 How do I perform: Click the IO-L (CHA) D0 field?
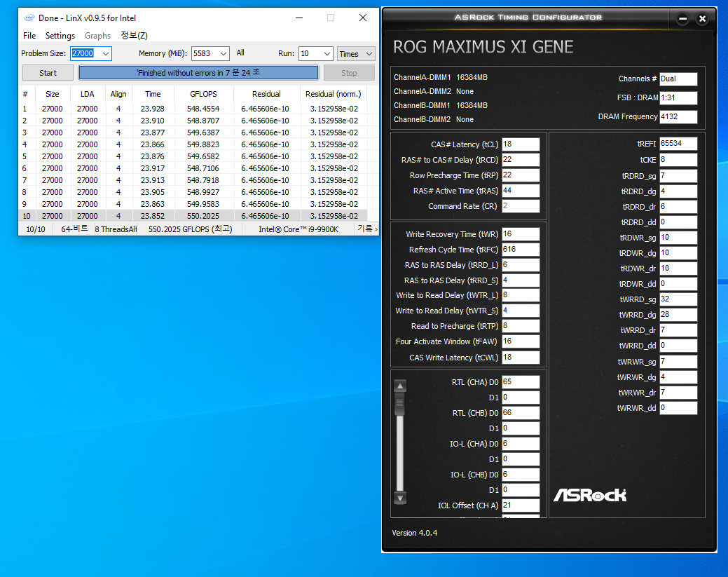[521, 444]
